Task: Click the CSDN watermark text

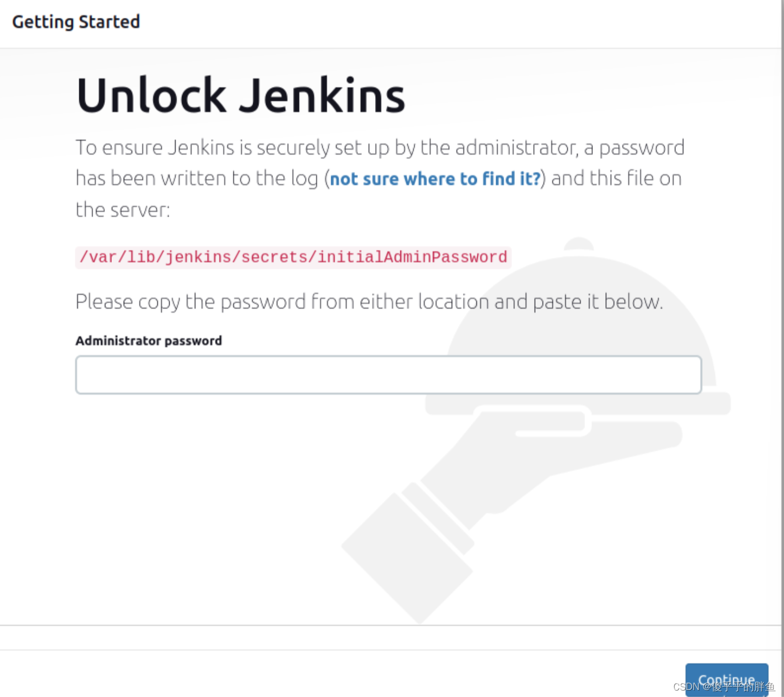Action: [724, 687]
